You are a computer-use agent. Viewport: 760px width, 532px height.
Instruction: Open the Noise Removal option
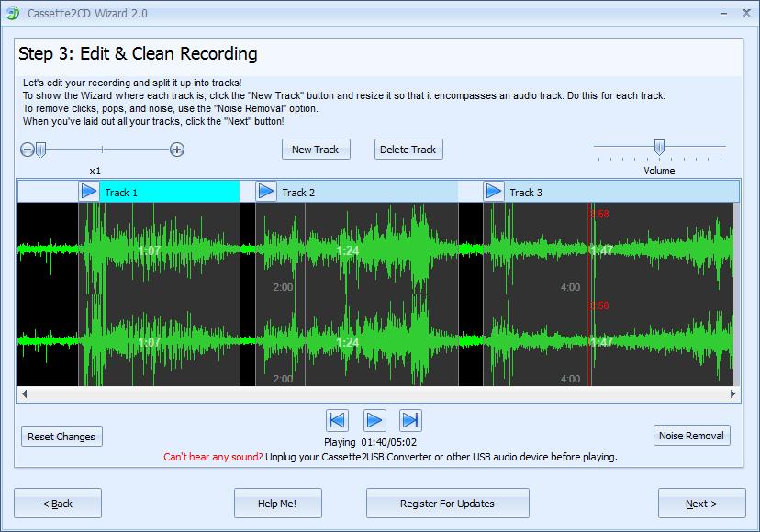692,436
